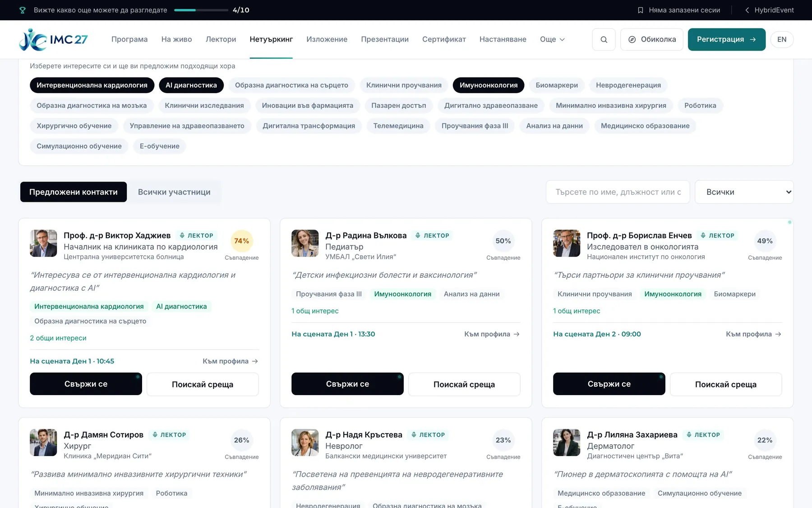Open Радина Вълкова's profile photo

[305, 243]
